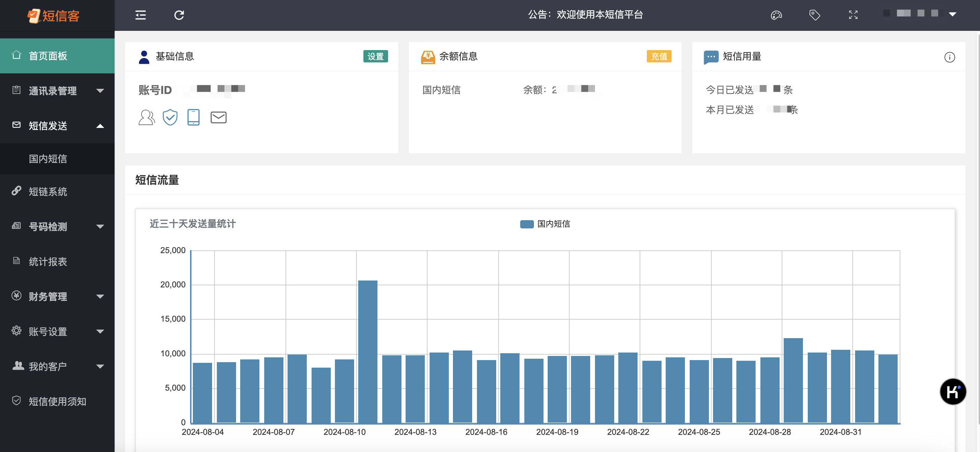
Task: Collapse the 短信发送 submenu arrow
Action: pyautogui.click(x=100, y=126)
